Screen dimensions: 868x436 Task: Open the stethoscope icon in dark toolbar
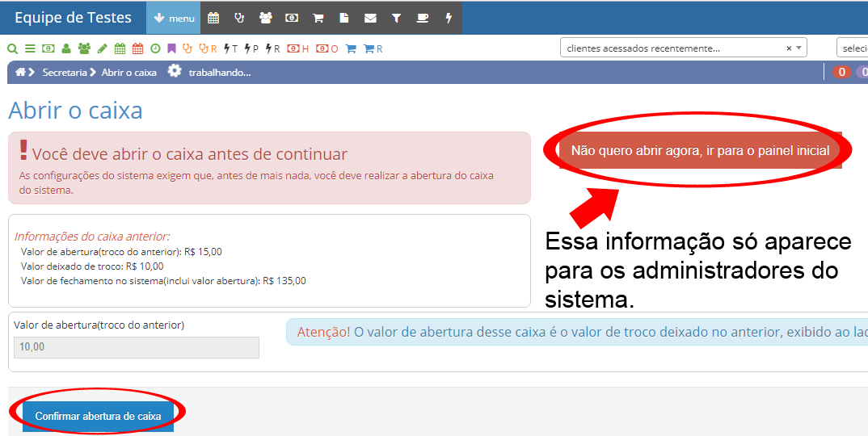239,18
